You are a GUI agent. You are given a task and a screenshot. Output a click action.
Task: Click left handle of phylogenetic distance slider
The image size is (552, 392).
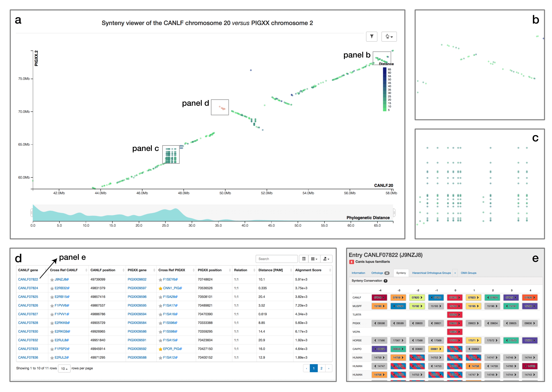point(32,213)
